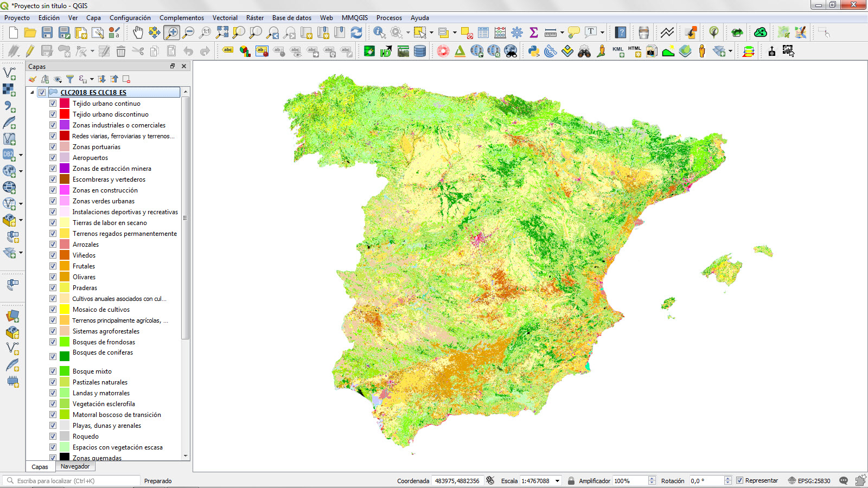Viewport: 868px width, 488px height.
Task: Open the Python console icon
Action: (534, 52)
